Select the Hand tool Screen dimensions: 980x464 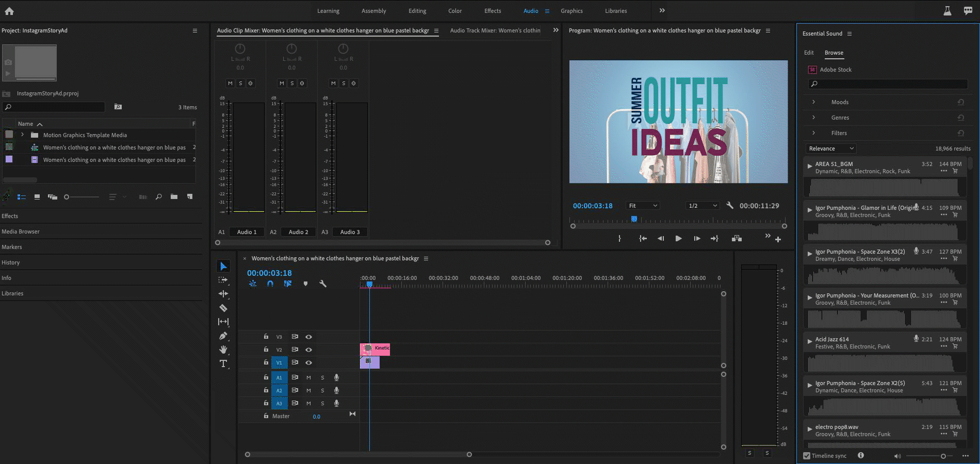[x=223, y=350]
